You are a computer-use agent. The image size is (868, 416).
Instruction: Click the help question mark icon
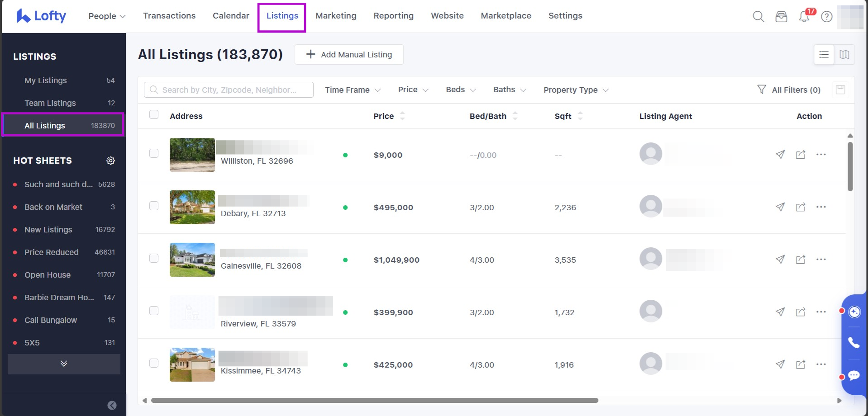tap(826, 17)
